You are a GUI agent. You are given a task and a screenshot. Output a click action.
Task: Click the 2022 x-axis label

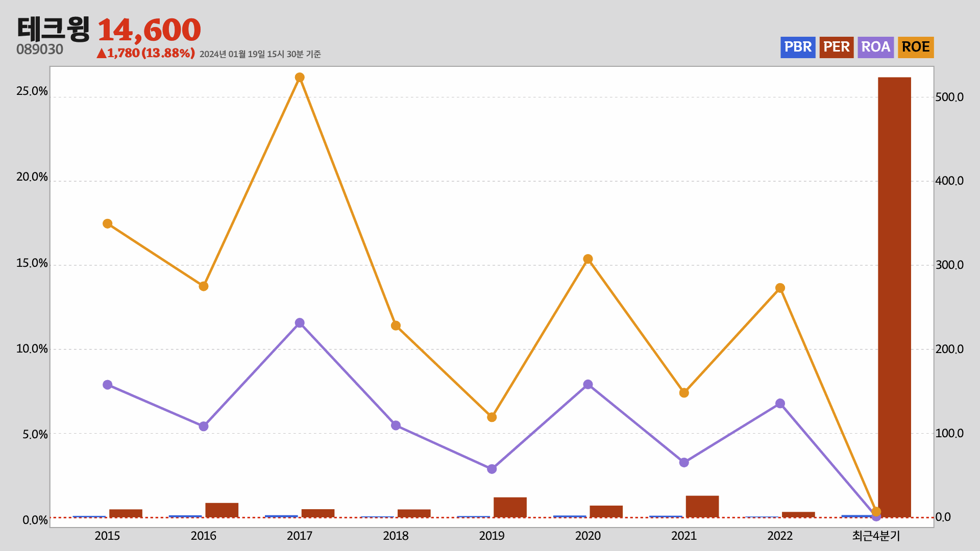tap(780, 536)
